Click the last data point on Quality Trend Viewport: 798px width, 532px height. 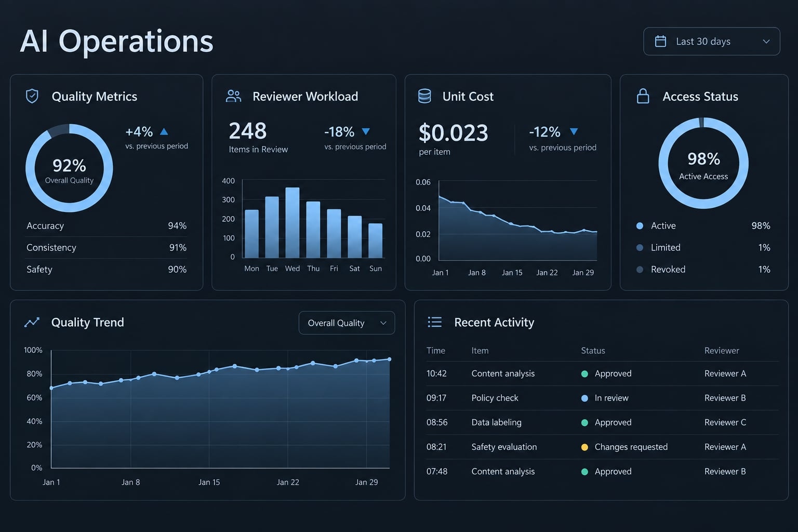point(390,359)
